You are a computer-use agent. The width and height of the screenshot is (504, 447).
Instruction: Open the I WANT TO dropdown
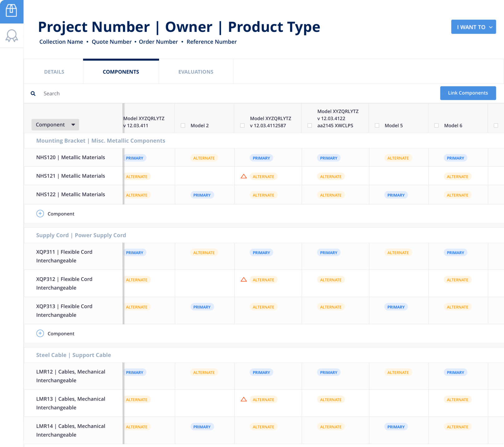click(473, 27)
